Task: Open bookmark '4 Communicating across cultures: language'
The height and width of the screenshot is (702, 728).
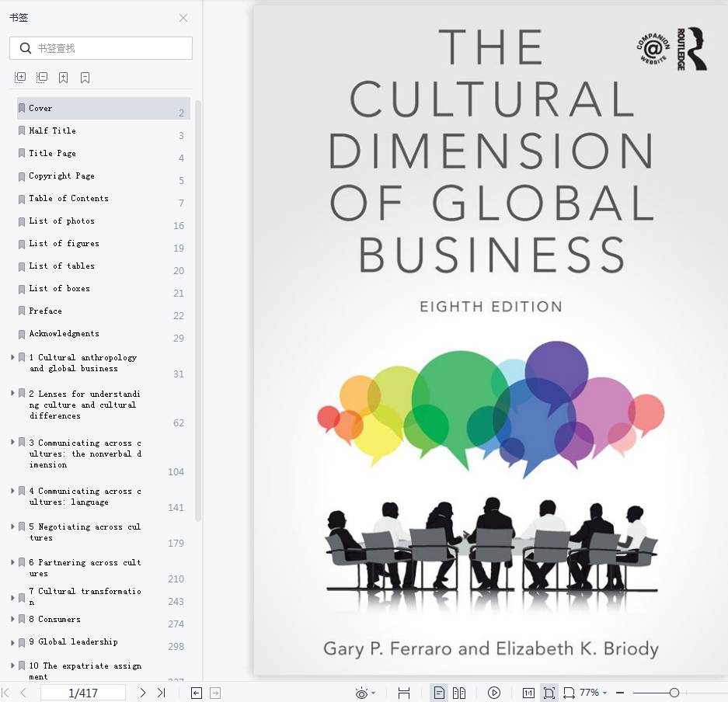Action: [85, 496]
